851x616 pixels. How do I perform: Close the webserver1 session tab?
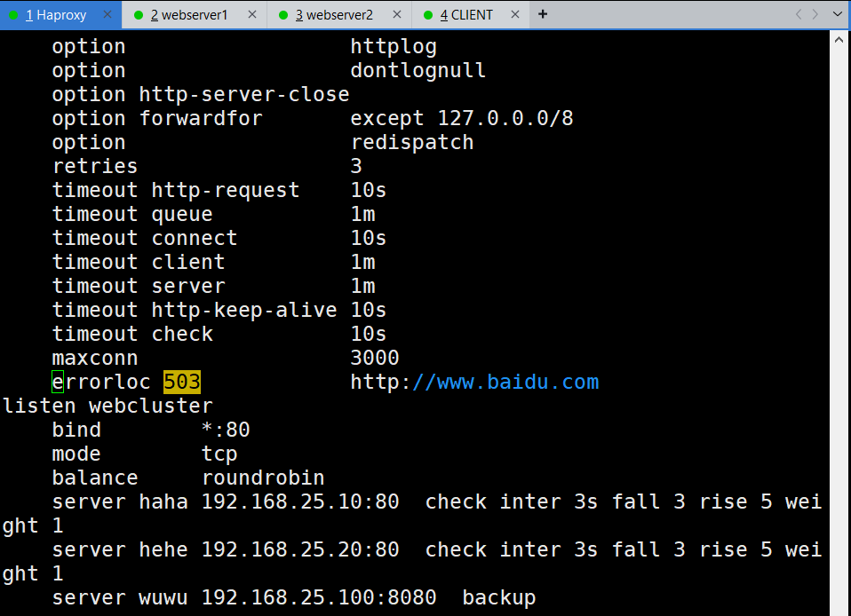click(251, 14)
